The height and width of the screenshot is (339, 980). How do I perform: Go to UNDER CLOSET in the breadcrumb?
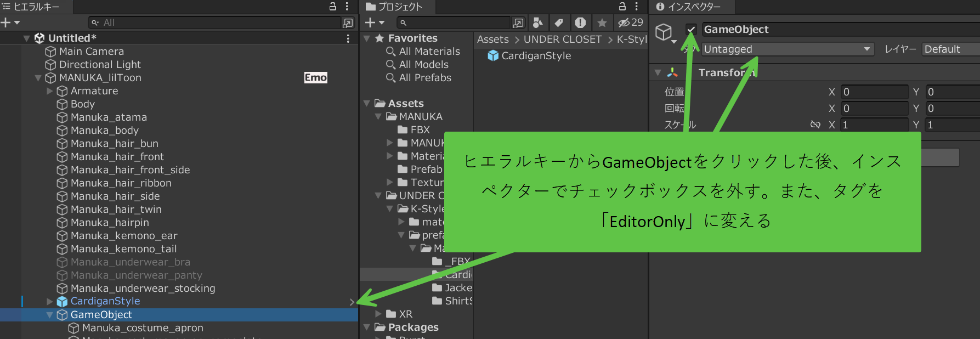(x=563, y=39)
